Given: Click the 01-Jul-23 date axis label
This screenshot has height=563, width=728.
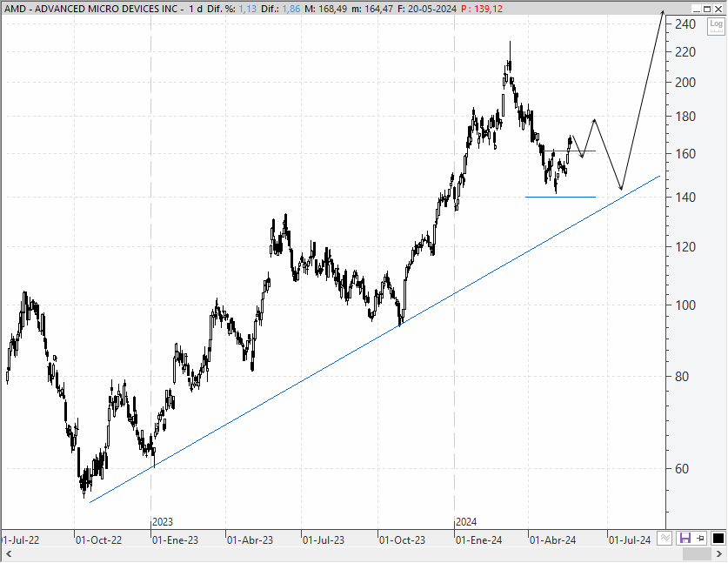Looking at the screenshot, I should (x=324, y=540).
